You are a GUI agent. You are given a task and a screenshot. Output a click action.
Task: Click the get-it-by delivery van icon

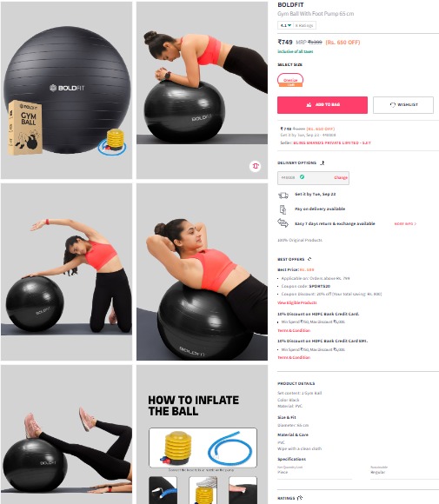(283, 195)
